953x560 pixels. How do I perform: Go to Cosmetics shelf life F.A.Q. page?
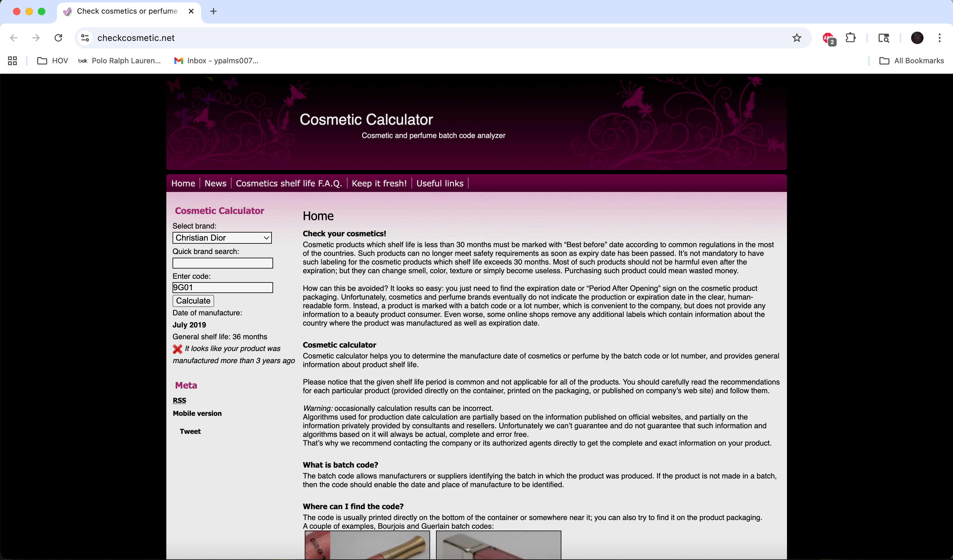point(289,184)
